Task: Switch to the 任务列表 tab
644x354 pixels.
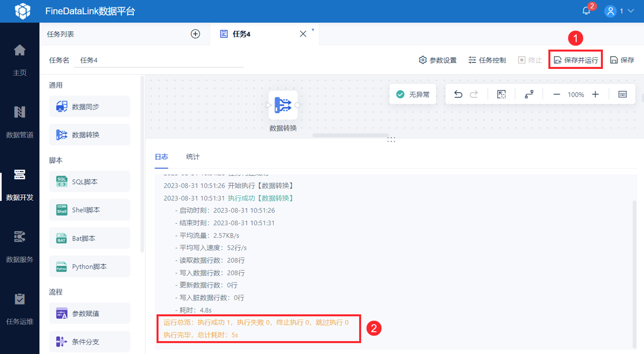Action: (60, 34)
